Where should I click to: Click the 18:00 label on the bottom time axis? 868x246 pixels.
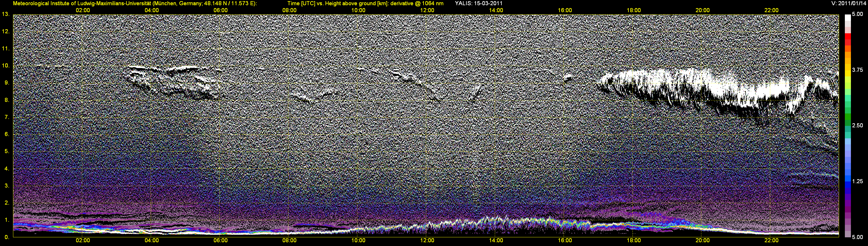coord(634,241)
